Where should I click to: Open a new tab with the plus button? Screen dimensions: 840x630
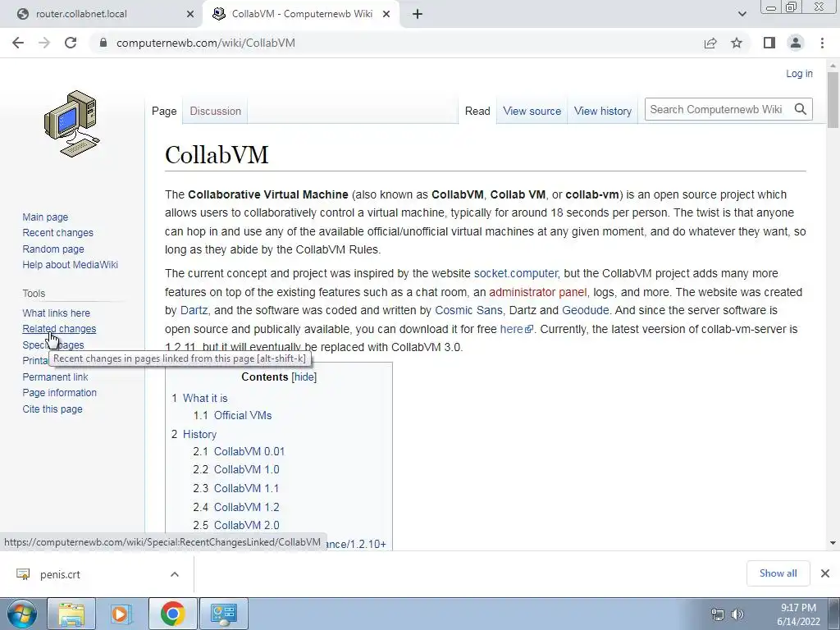418,14
